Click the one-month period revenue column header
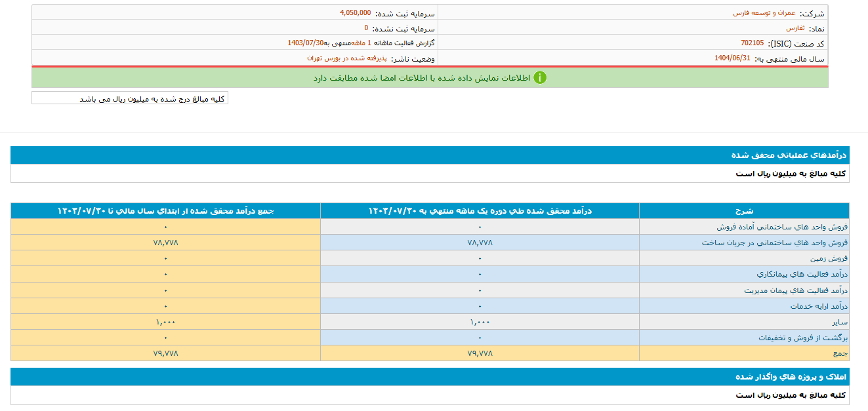This screenshot has width=868, height=411. (x=480, y=210)
